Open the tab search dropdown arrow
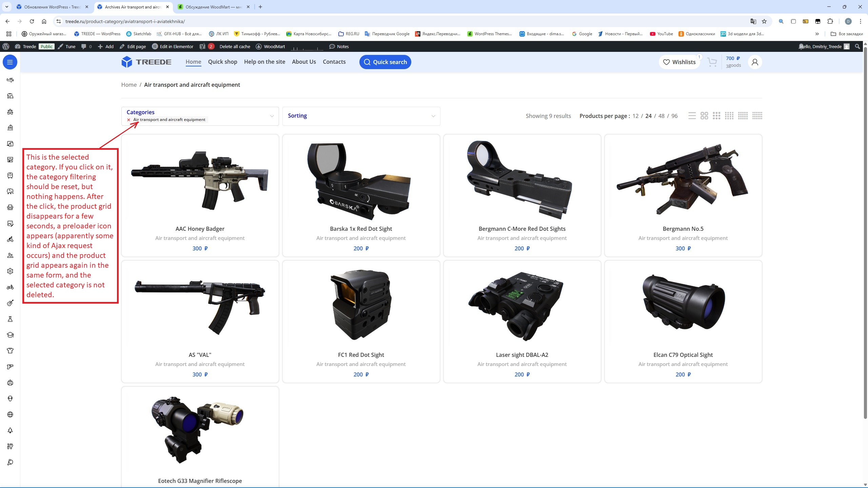Viewport: 868px width, 488px height. pyautogui.click(x=7, y=7)
